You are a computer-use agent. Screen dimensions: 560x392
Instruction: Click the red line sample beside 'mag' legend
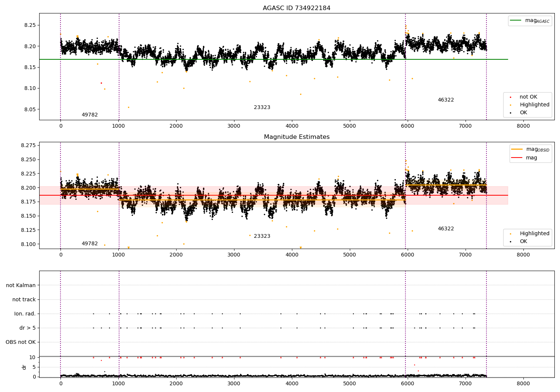coord(517,158)
